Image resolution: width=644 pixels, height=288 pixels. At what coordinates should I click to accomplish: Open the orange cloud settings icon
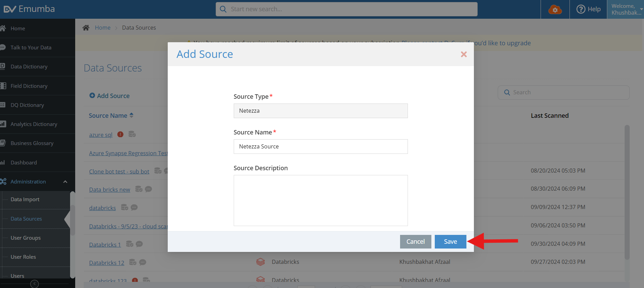[555, 10]
